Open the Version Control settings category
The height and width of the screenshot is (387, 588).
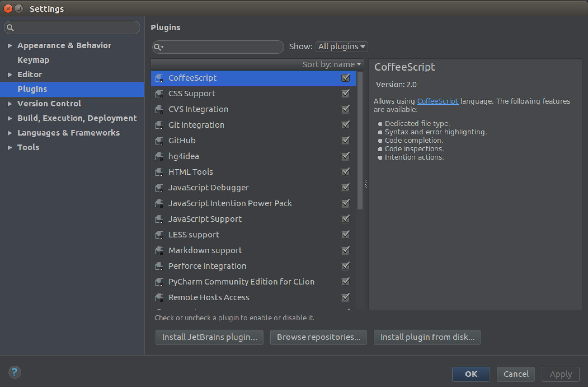click(x=49, y=104)
